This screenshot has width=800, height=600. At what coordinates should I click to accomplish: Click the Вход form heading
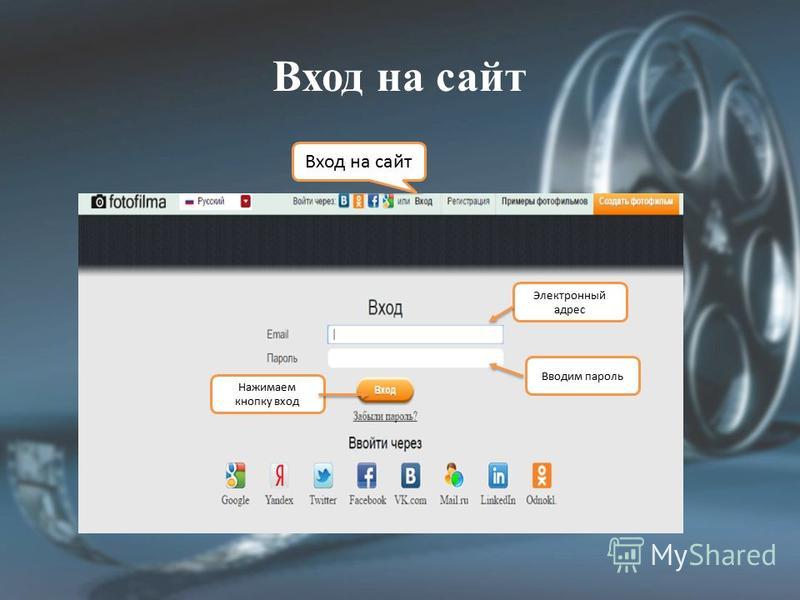point(385,308)
